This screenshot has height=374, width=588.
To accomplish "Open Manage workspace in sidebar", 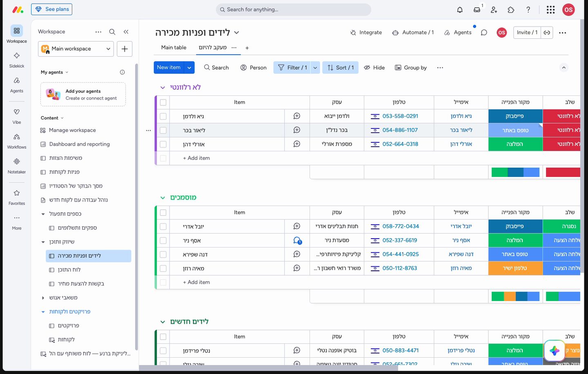I will pyautogui.click(x=72, y=130).
